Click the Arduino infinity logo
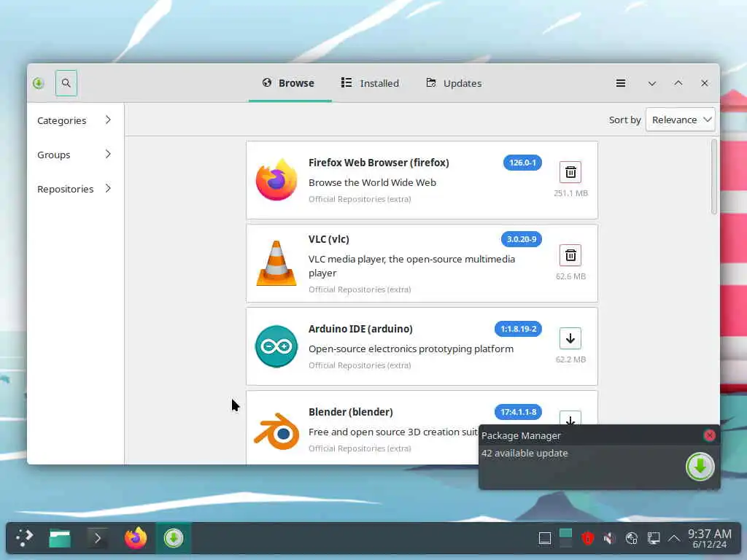This screenshot has height=560, width=747. pos(276,346)
